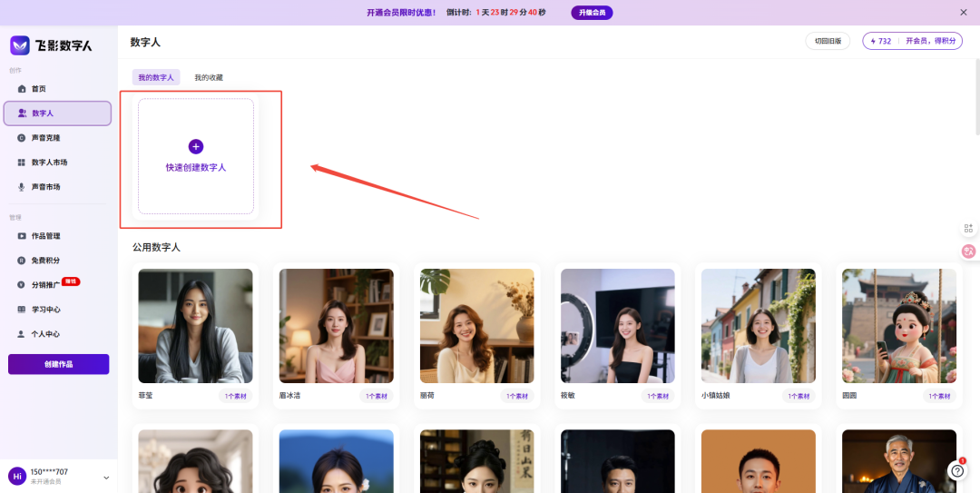Viewport: 980px width, 493px height.
Task: Click 开会员，得积分 link
Action: [x=931, y=41]
